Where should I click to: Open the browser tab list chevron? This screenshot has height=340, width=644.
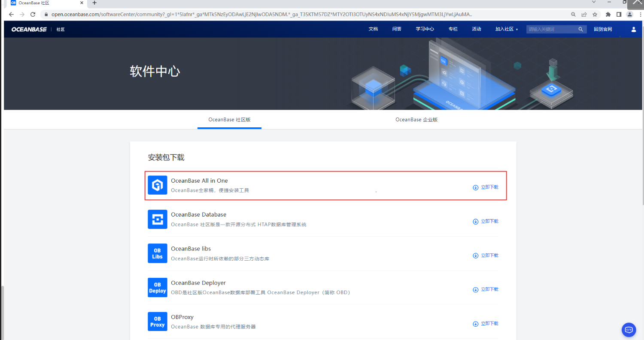[x=593, y=2]
